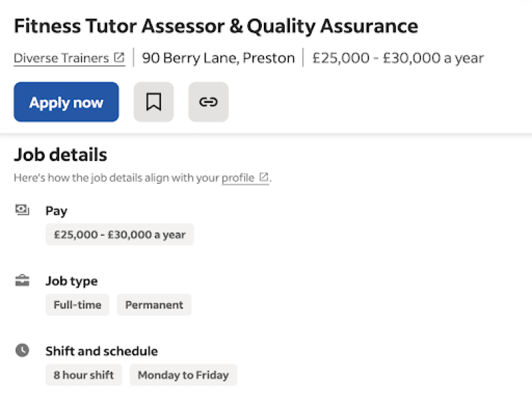This screenshot has width=532, height=404.
Task: Click external link icon beside Diverse Trainers
Action: [x=119, y=57]
